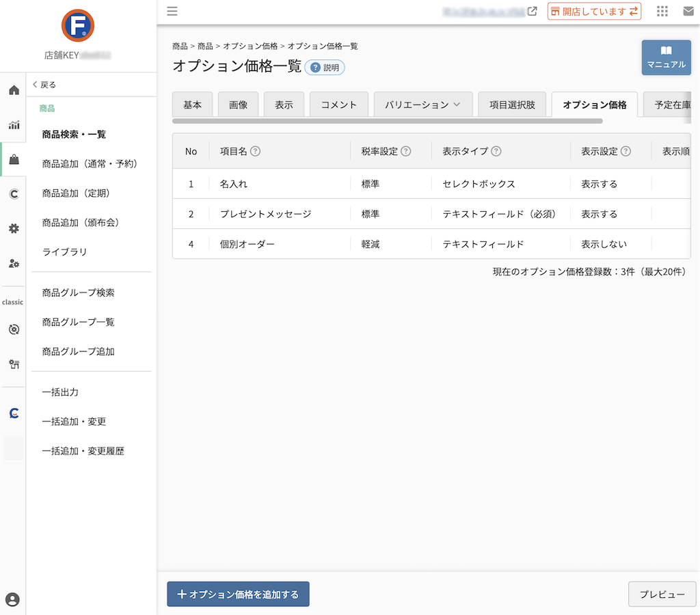Click the プレゼントメッセージ row item name
Viewport: 700px width, 615px height.
pyautogui.click(x=266, y=214)
